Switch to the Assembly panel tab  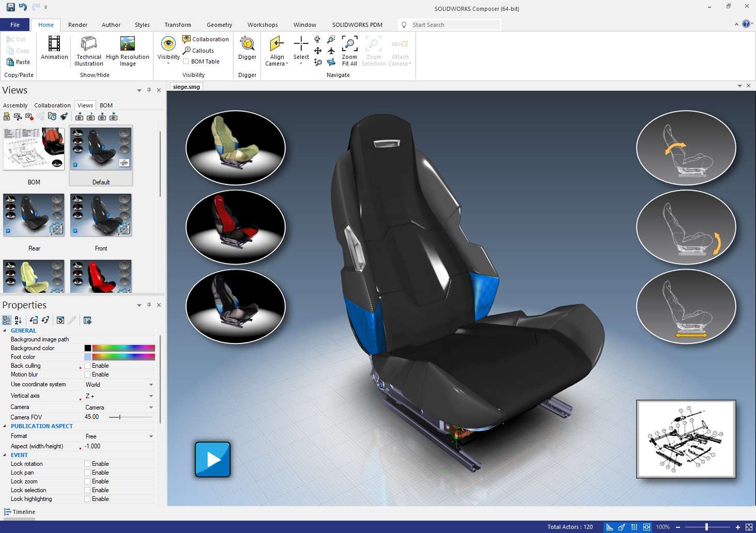click(x=16, y=105)
